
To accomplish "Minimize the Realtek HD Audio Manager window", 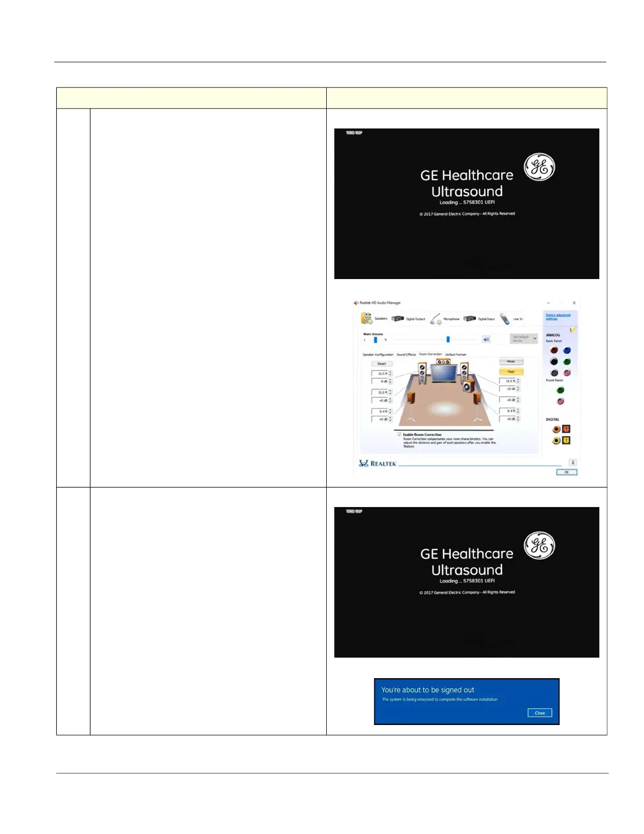I will tap(548, 303).
